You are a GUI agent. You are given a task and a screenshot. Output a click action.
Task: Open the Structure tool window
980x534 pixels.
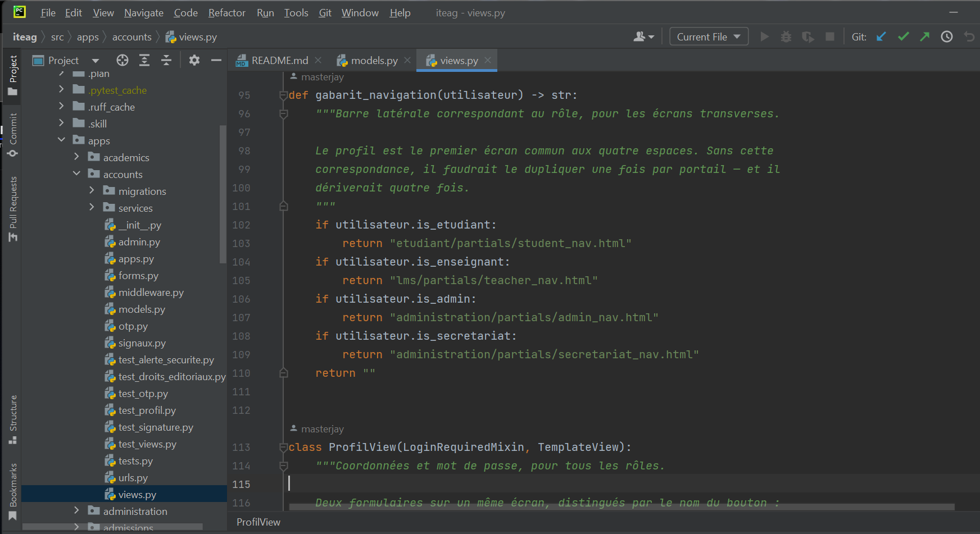[12, 419]
